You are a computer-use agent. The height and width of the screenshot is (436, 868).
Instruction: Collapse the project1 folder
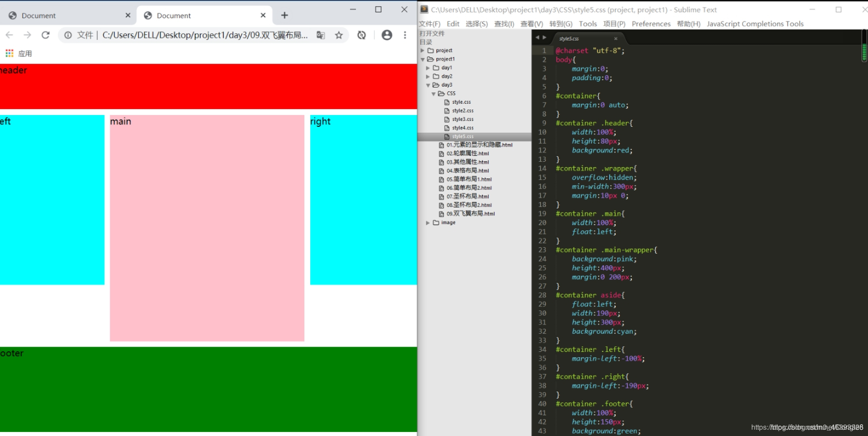[x=422, y=59]
